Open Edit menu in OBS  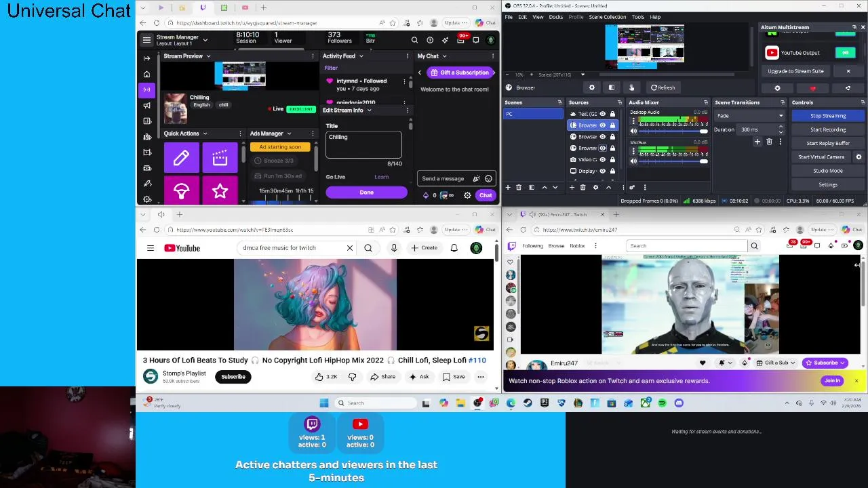[x=523, y=17]
